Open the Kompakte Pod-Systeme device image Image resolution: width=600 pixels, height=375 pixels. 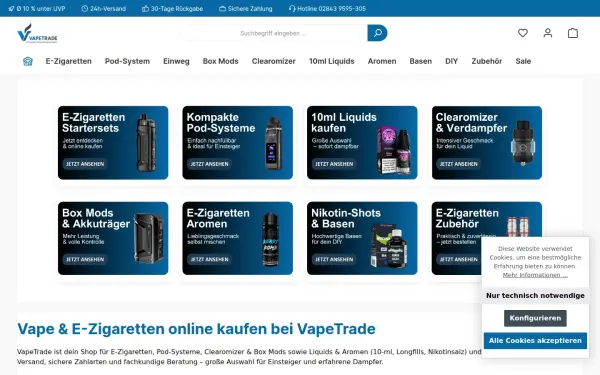pyautogui.click(x=273, y=143)
